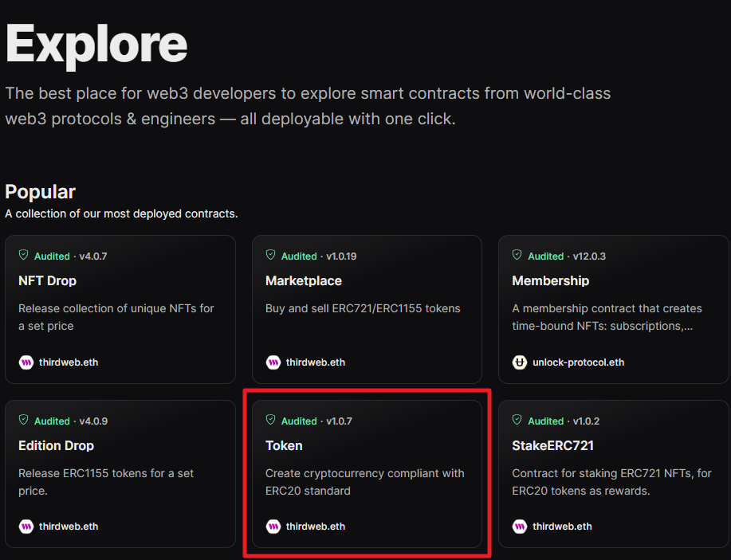This screenshot has width=731, height=560.
Task: Click thirdweb avatar icon on StakeERC721 card
Action: [x=520, y=527]
